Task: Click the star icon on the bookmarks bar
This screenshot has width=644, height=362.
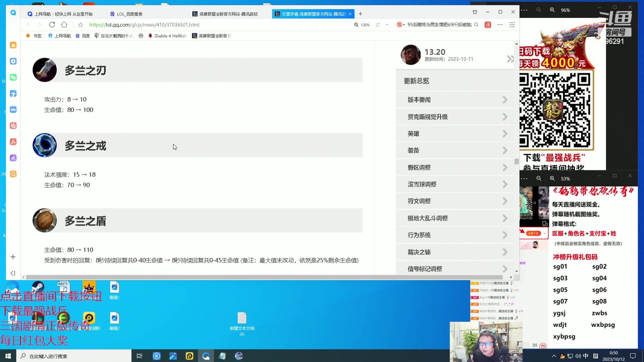Action: 28,36
